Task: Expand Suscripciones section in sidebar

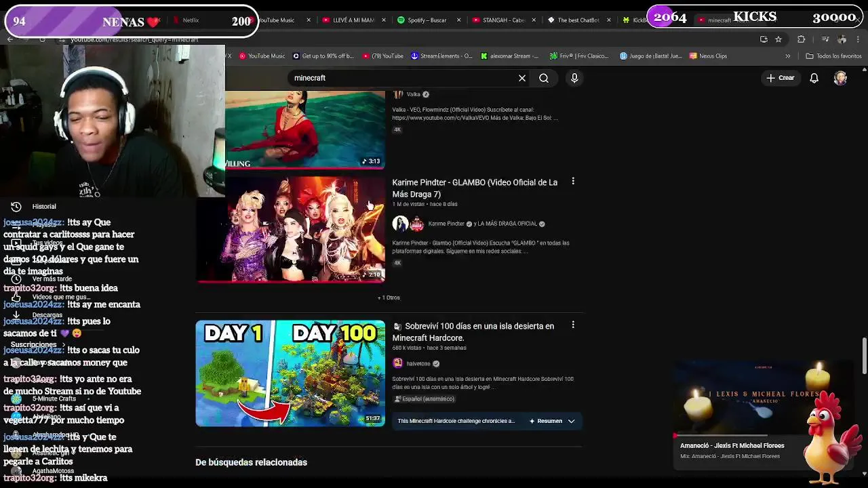Action: click(38, 344)
